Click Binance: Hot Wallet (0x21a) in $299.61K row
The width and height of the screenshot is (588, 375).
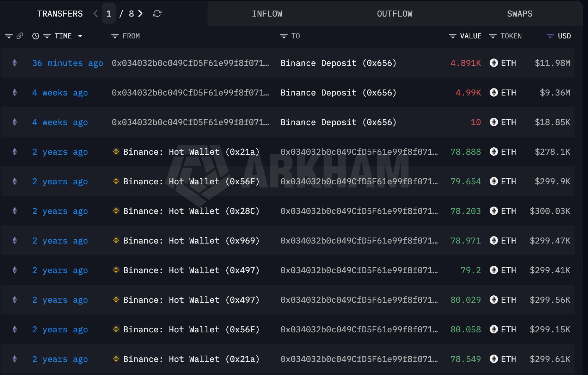(191, 359)
